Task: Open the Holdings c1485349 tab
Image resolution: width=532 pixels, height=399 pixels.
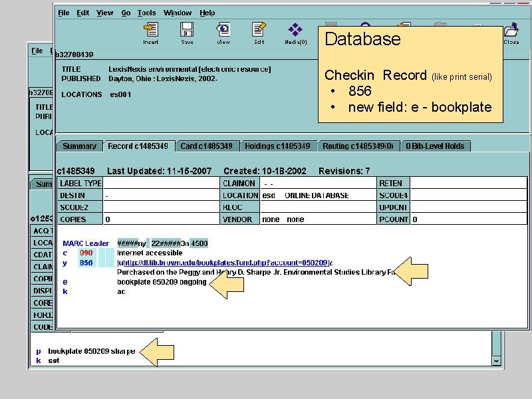Action: tap(277, 146)
